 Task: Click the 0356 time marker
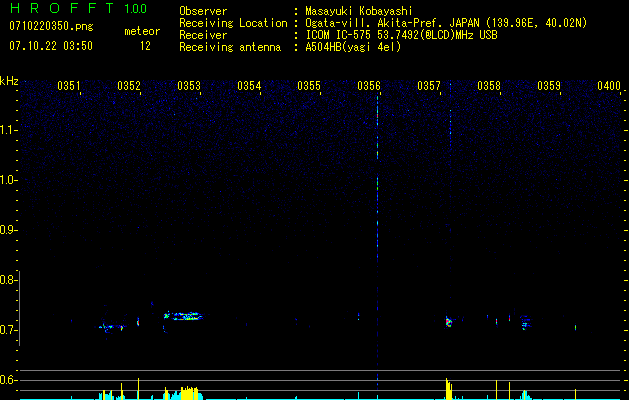tap(369, 86)
